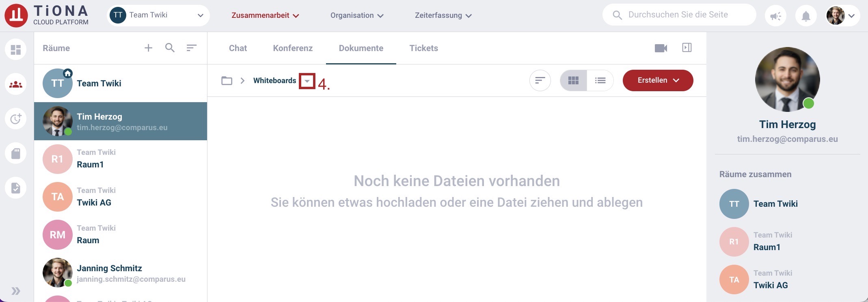Open Raum1 in the rooms list
The height and width of the screenshot is (302, 868).
point(121,159)
